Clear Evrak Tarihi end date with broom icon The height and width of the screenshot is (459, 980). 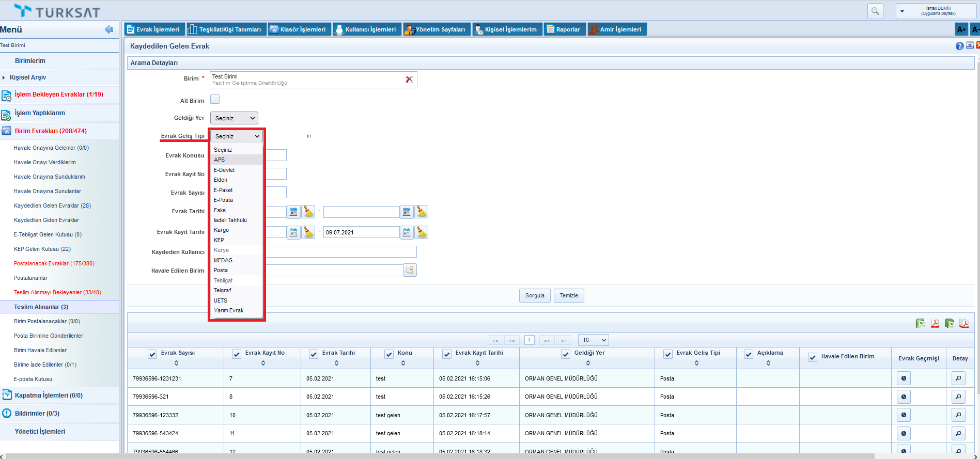coord(422,212)
